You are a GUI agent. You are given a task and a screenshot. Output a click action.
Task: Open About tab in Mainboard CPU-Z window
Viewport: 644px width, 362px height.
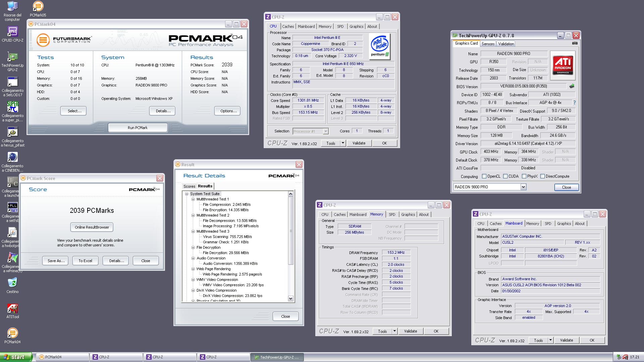click(580, 224)
